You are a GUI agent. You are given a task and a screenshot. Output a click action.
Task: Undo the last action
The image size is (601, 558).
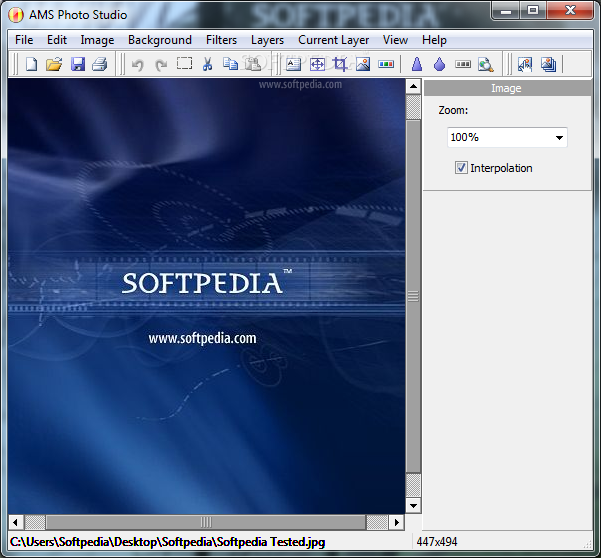click(x=137, y=64)
